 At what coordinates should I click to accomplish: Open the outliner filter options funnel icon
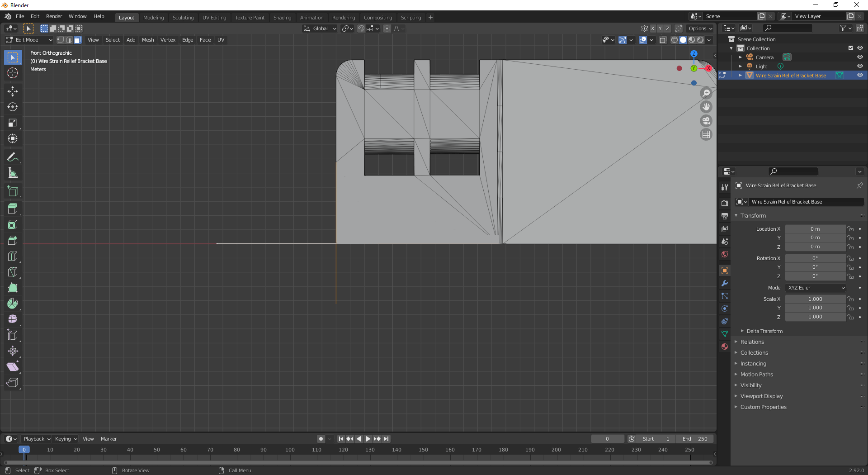[844, 28]
